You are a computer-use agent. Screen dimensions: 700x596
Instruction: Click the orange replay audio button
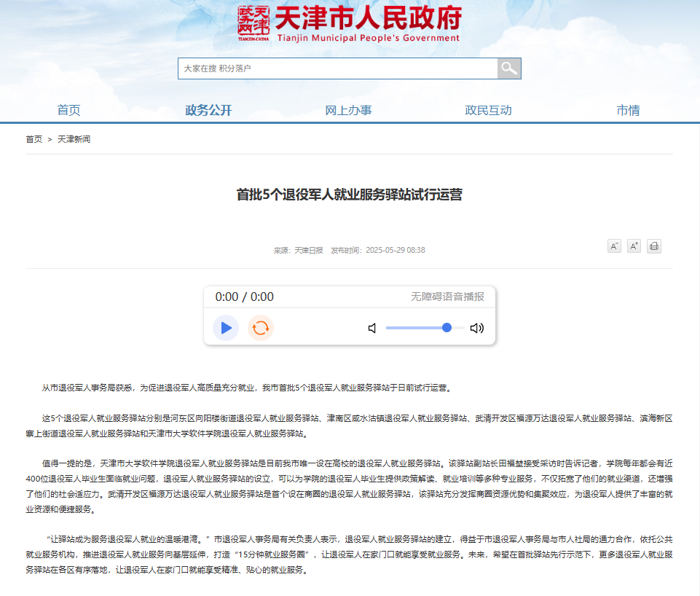pos(260,328)
